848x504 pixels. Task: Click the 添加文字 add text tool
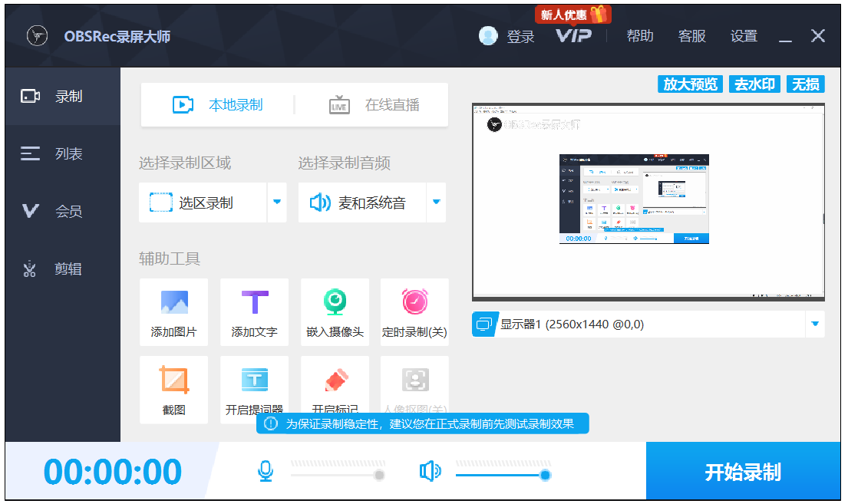(255, 312)
